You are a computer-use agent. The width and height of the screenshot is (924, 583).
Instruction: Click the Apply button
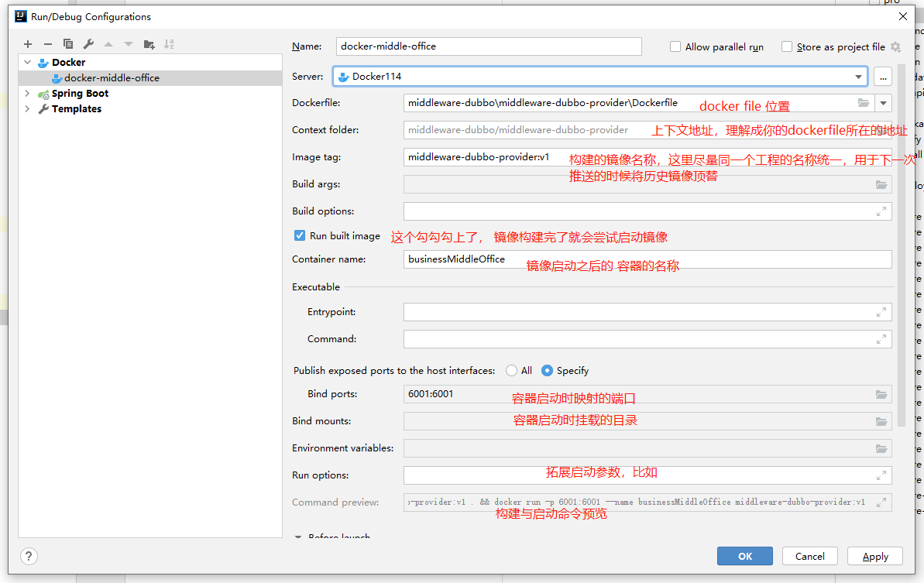(875, 556)
